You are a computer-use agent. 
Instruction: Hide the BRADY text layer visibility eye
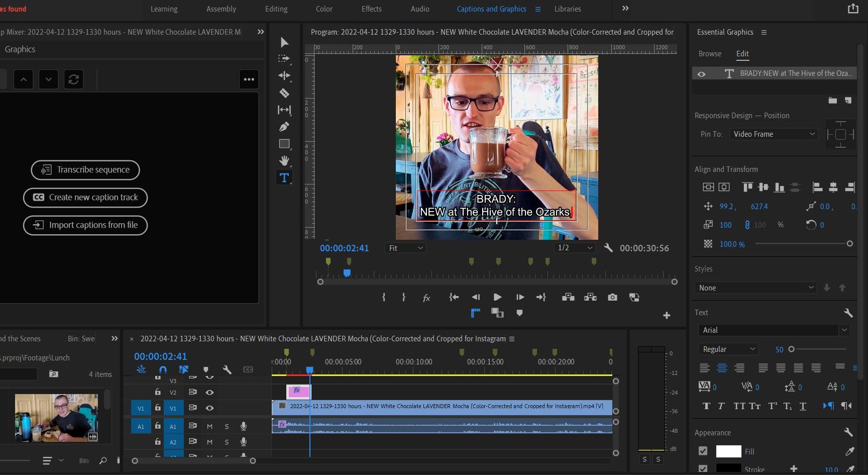click(x=701, y=74)
